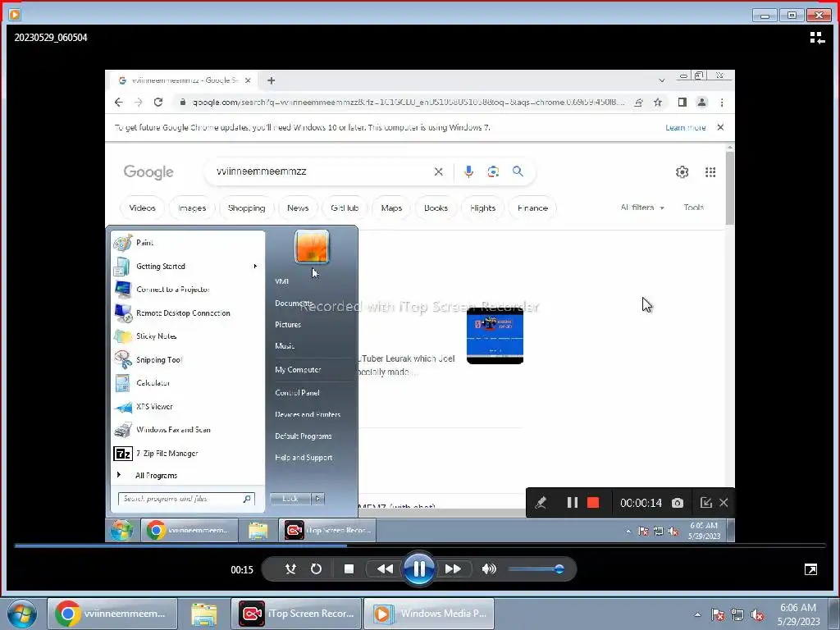The width and height of the screenshot is (840, 630).
Task: Click the elapsed time 00:15
Action: coord(242,569)
